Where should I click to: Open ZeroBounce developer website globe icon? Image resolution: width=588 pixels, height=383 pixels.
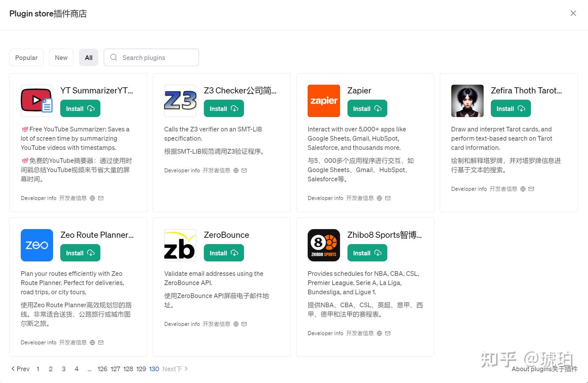coord(236,324)
